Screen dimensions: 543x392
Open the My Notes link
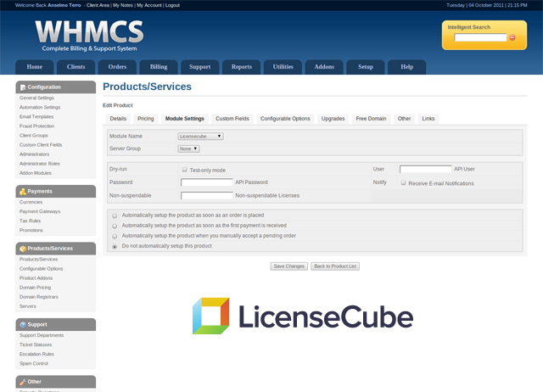point(122,5)
